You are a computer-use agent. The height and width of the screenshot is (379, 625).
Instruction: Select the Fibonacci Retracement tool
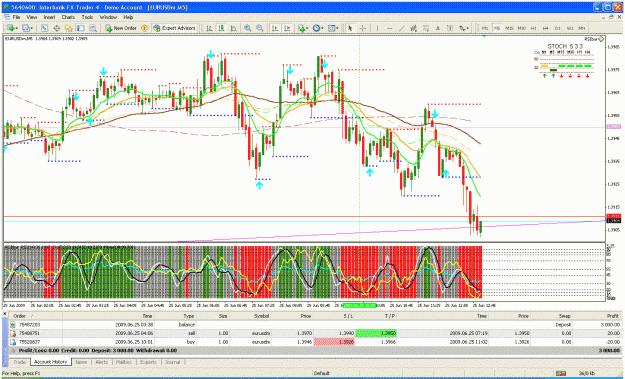click(x=426, y=28)
